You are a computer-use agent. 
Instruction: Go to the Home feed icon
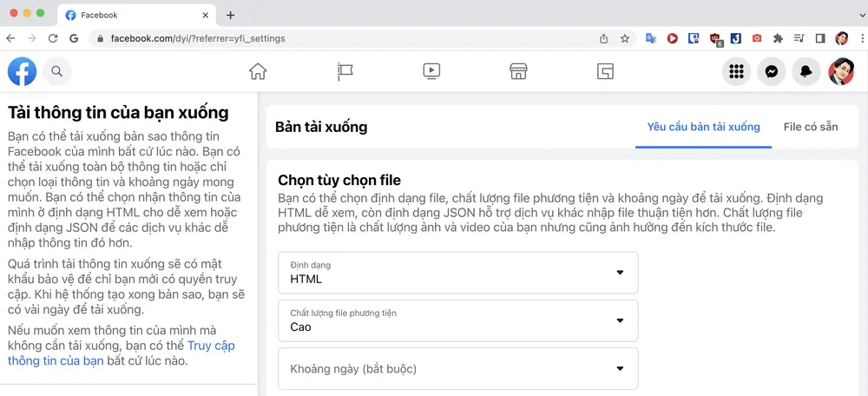pos(258,71)
